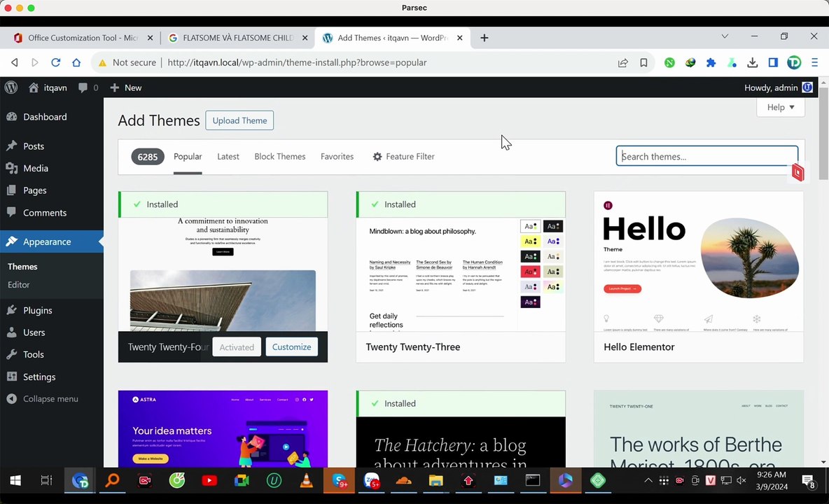Viewport: 829px width, 504px height.
Task: Open the Hello Elementor theme thumbnail
Action: coord(698,262)
